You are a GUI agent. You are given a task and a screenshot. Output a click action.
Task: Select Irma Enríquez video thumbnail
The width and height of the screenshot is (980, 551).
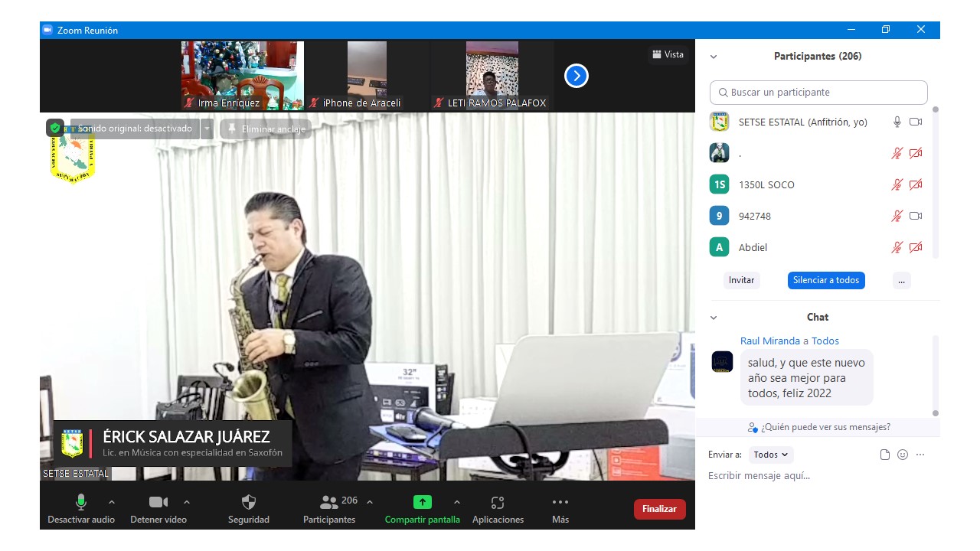[x=243, y=76]
